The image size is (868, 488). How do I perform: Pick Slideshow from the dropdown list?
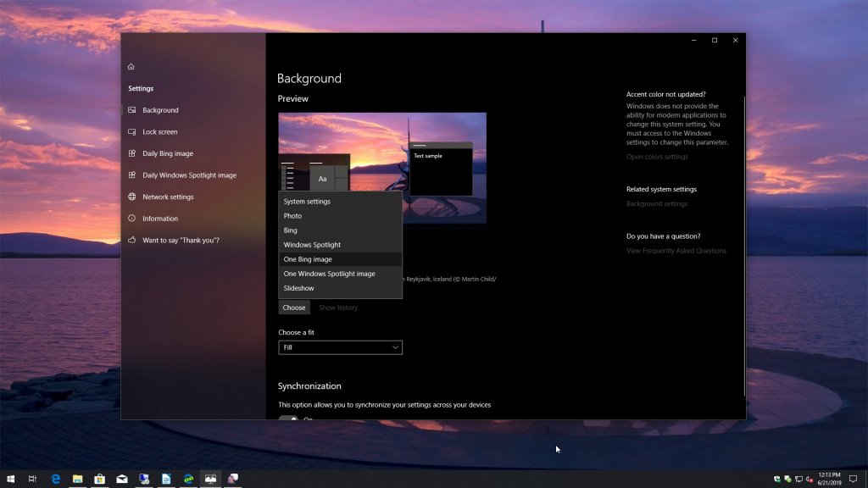point(340,288)
